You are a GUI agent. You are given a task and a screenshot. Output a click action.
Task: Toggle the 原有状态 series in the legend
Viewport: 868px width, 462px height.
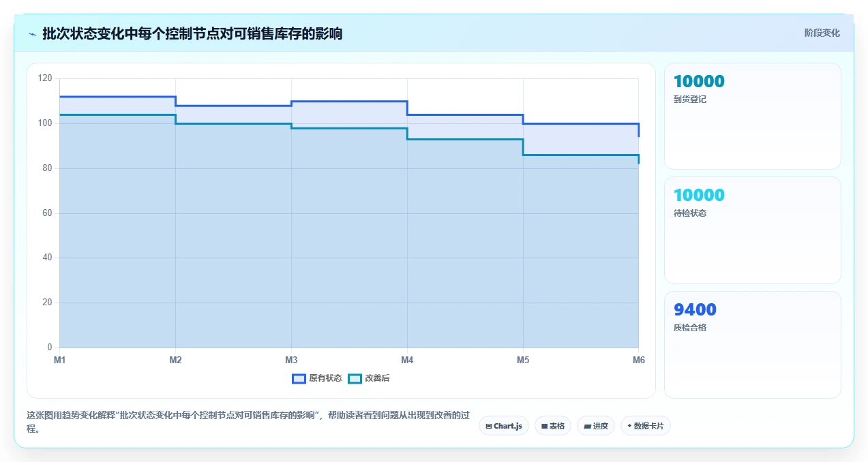[x=317, y=378]
